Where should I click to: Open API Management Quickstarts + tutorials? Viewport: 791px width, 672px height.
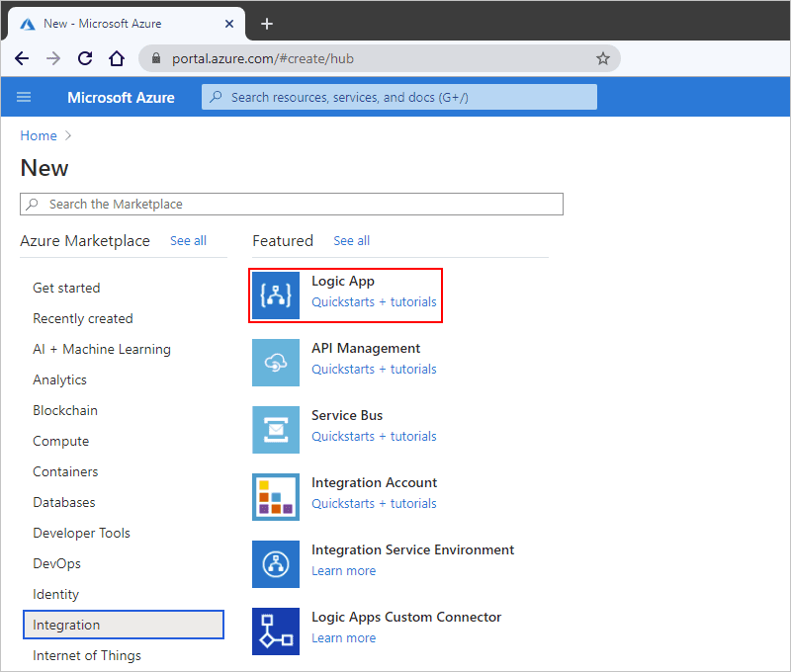(374, 369)
